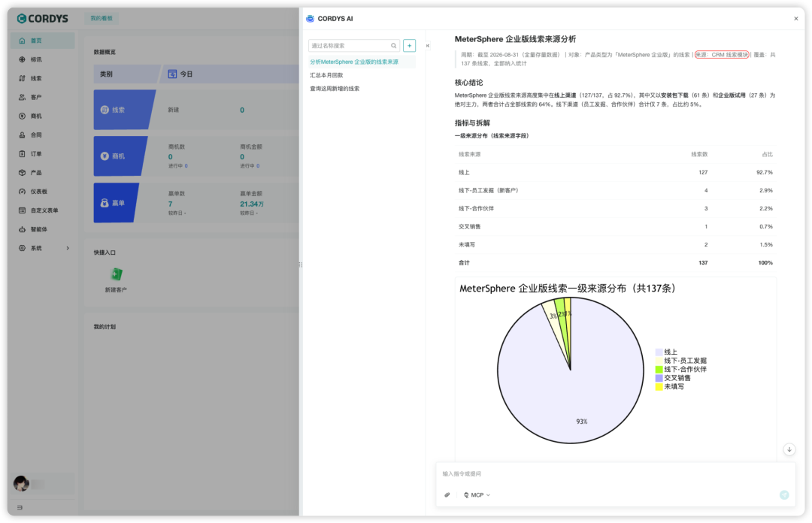Open conversation 查询这周新增的线索
The image size is (812, 523).
(x=361, y=89)
